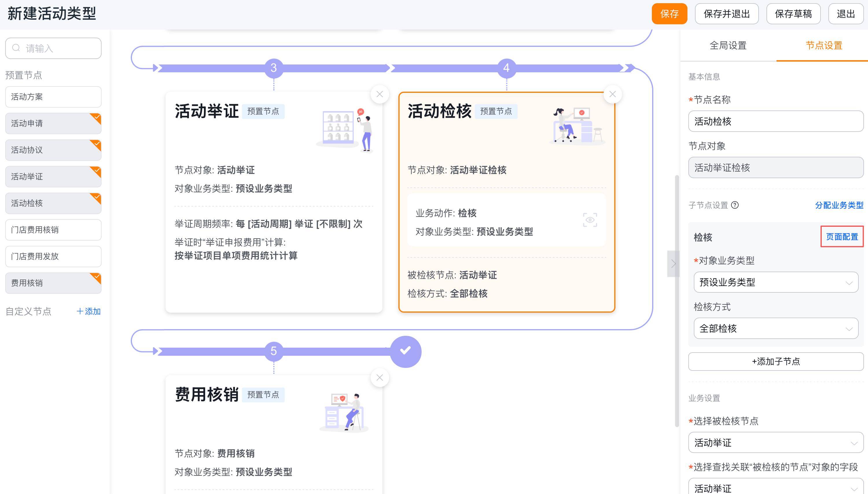Remove the 活动检核 node card
Image resolution: width=868 pixels, height=494 pixels.
[x=613, y=94]
